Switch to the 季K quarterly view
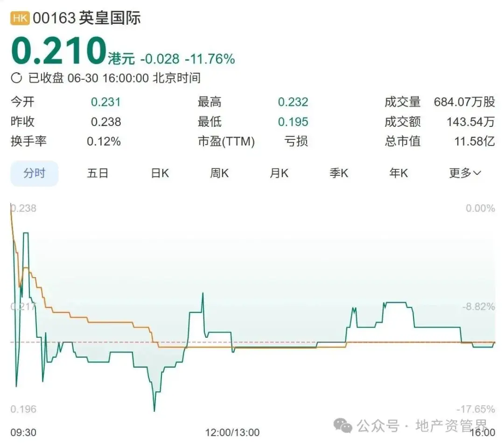The image size is (504, 446). (339, 173)
